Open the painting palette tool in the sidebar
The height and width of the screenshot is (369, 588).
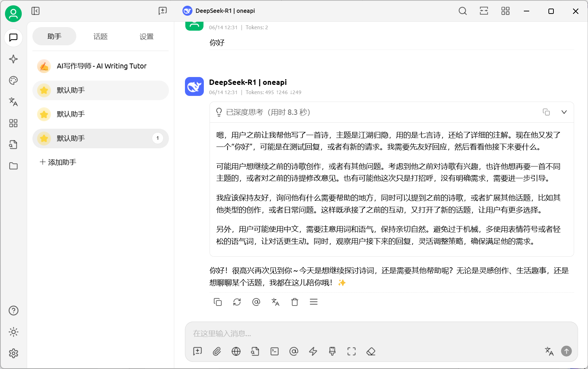coord(13,81)
